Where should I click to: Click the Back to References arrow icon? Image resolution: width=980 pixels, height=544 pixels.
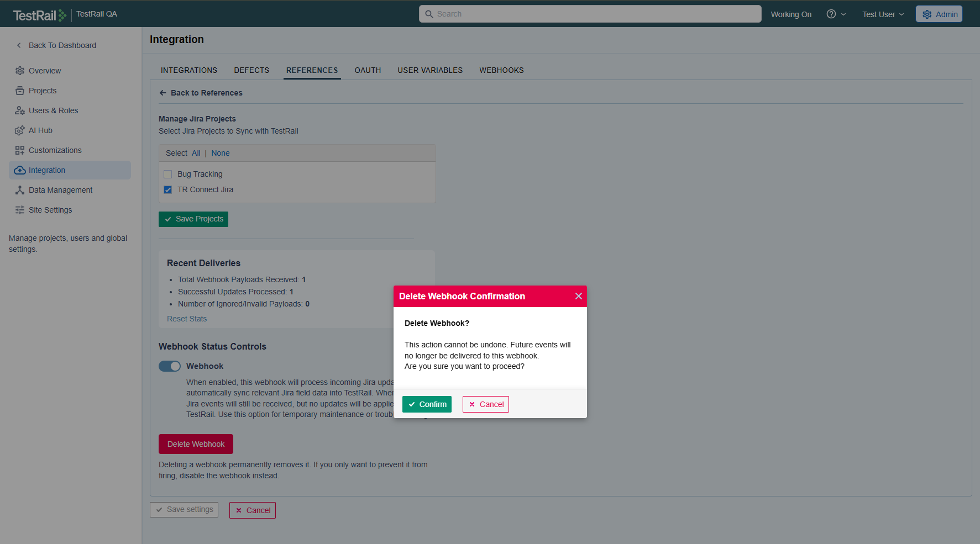(x=163, y=93)
